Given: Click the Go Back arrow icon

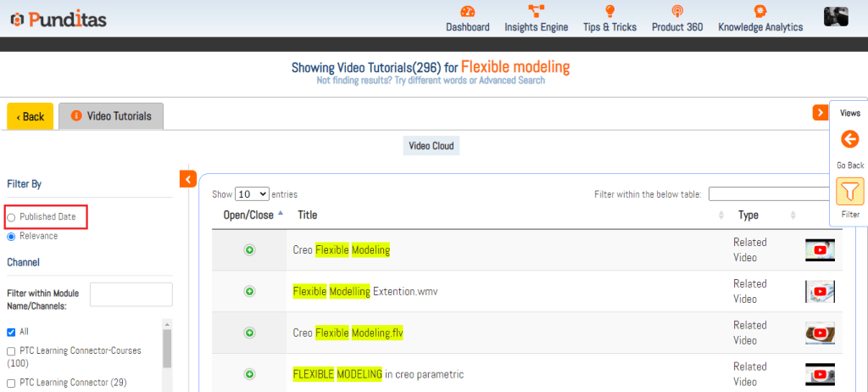Looking at the screenshot, I should coord(849,139).
